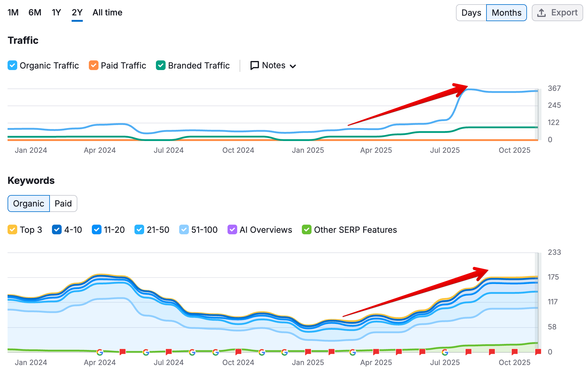Image resolution: width=588 pixels, height=375 pixels.
Task: Switch to the All time range tab
Action: [107, 12]
